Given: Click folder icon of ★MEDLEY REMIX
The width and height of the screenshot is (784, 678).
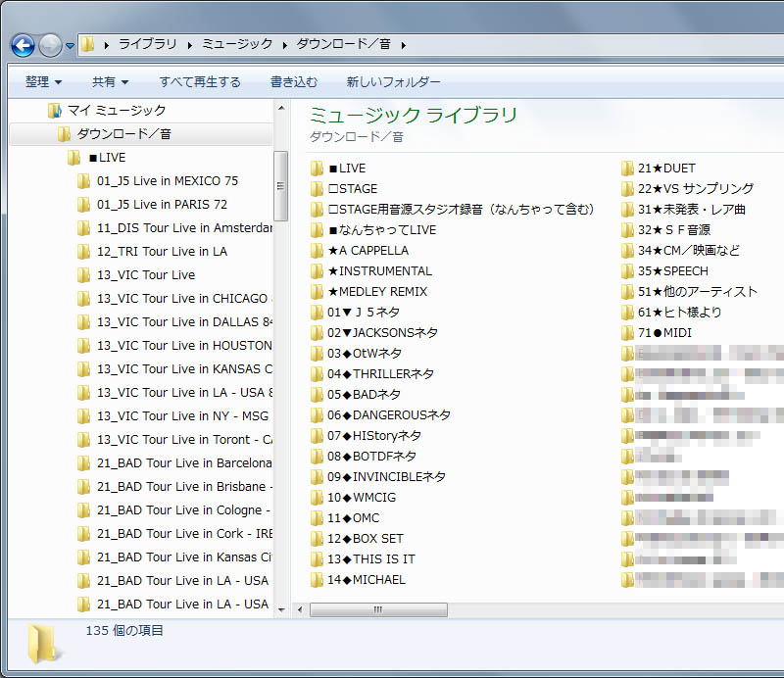Looking at the screenshot, I should coord(317,292).
